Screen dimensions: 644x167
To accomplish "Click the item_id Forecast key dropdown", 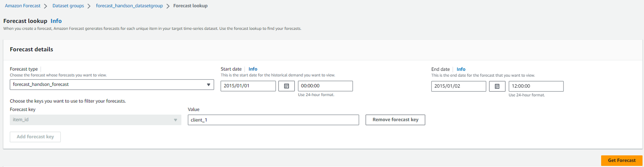I will click(95, 120).
